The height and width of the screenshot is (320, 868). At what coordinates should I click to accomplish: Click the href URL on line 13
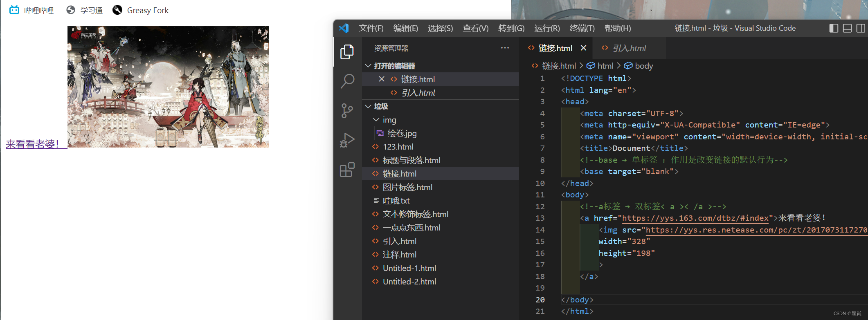[695, 218]
